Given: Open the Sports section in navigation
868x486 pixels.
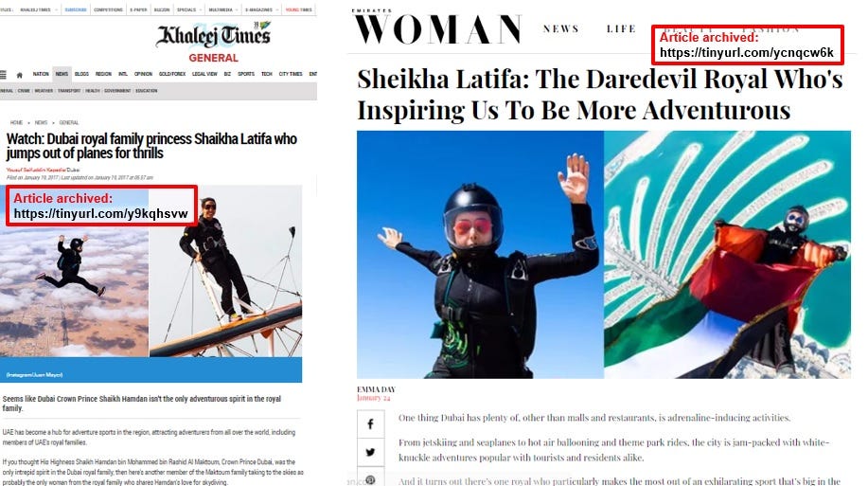Looking at the screenshot, I should 246,74.
